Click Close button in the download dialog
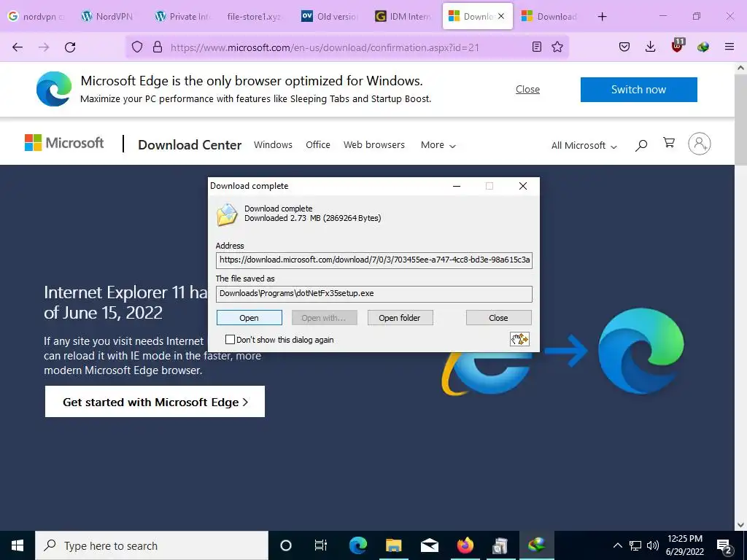Image resolution: width=747 pixels, height=560 pixels. coord(498,318)
